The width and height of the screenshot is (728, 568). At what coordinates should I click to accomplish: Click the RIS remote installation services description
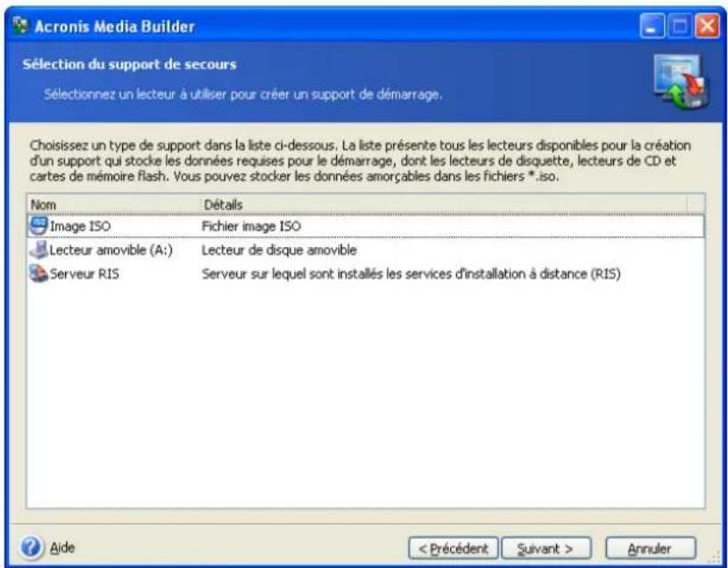[411, 274]
